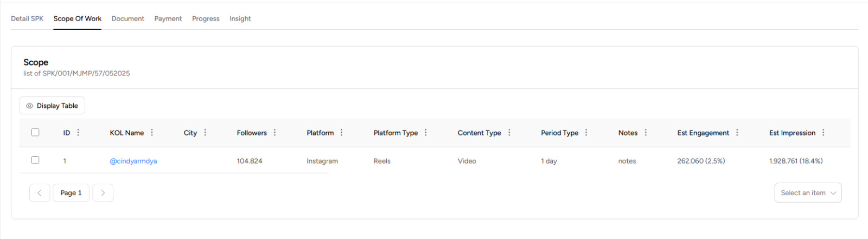
Task: Open Notes column three-dot menu
Action: 646,133
